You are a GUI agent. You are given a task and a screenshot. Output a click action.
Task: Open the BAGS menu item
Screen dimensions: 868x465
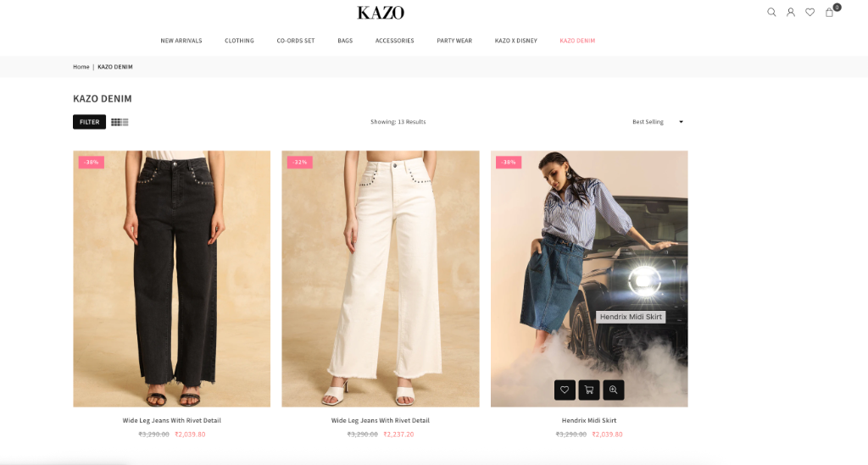click(345, 41)
